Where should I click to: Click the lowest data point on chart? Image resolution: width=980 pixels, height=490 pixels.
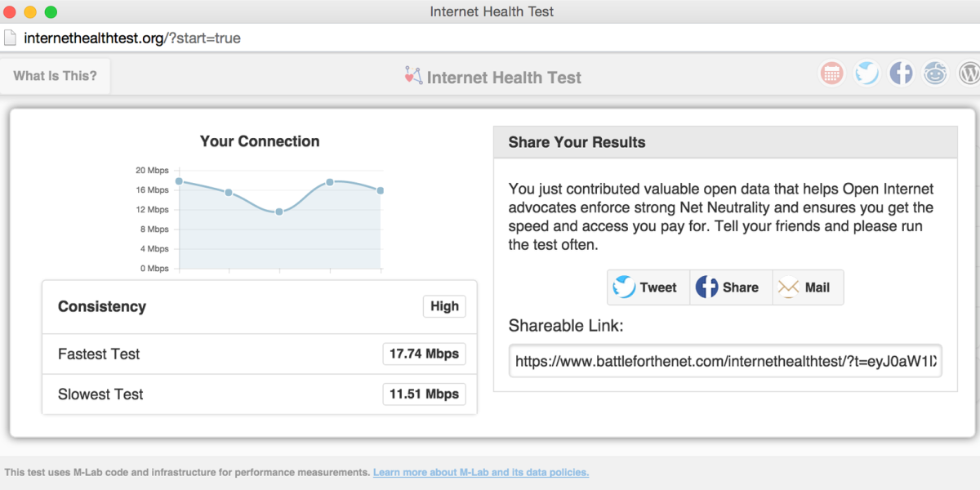pyautogui.click(x=279, y=212)
